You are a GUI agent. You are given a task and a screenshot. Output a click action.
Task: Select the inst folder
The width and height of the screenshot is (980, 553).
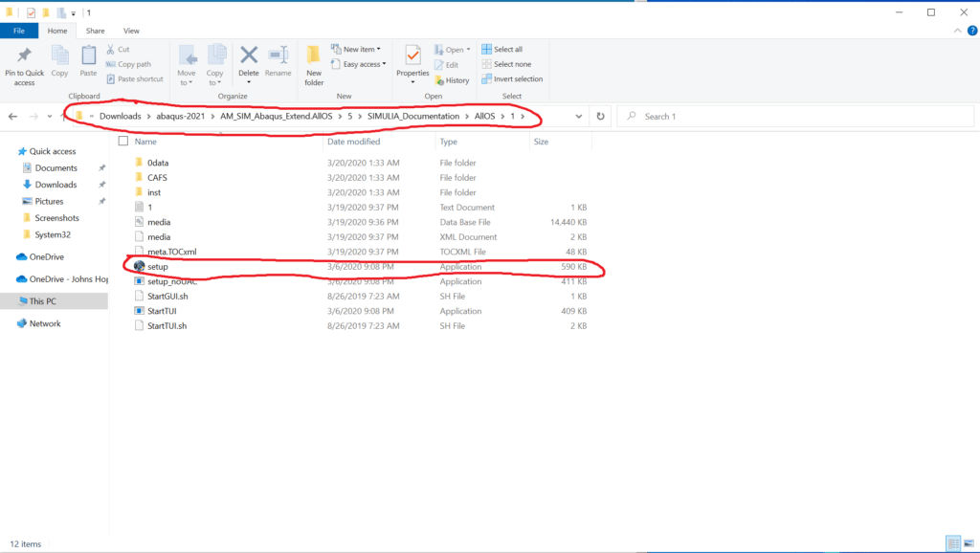[x=154, y=193]
